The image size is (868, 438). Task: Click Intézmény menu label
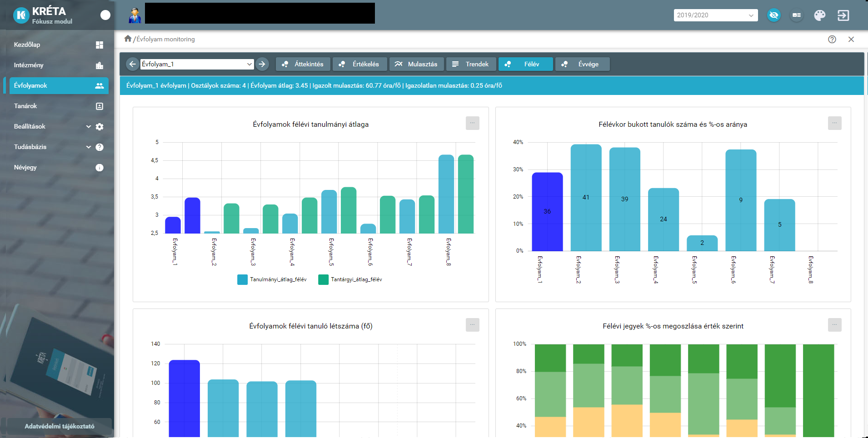29,65
